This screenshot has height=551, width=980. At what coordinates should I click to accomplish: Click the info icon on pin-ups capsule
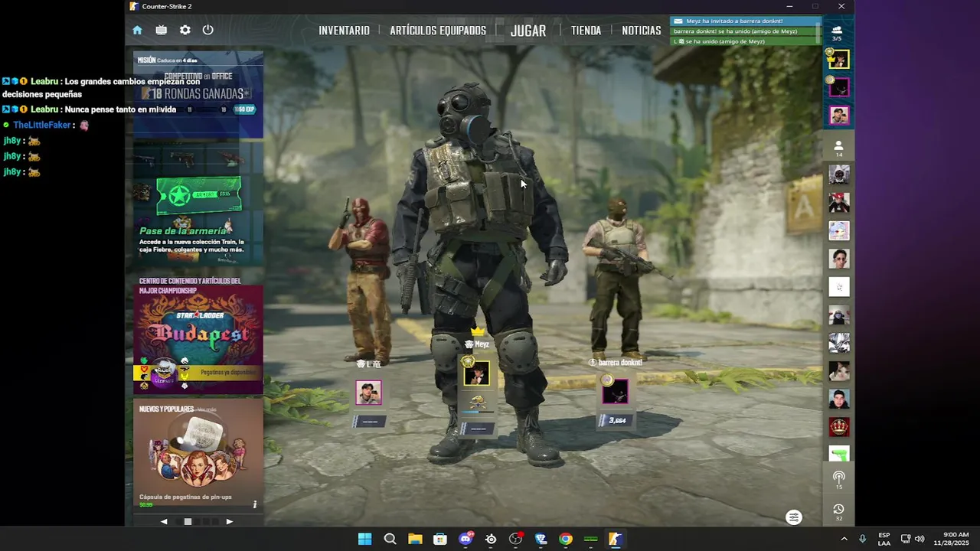pos(255,504)
